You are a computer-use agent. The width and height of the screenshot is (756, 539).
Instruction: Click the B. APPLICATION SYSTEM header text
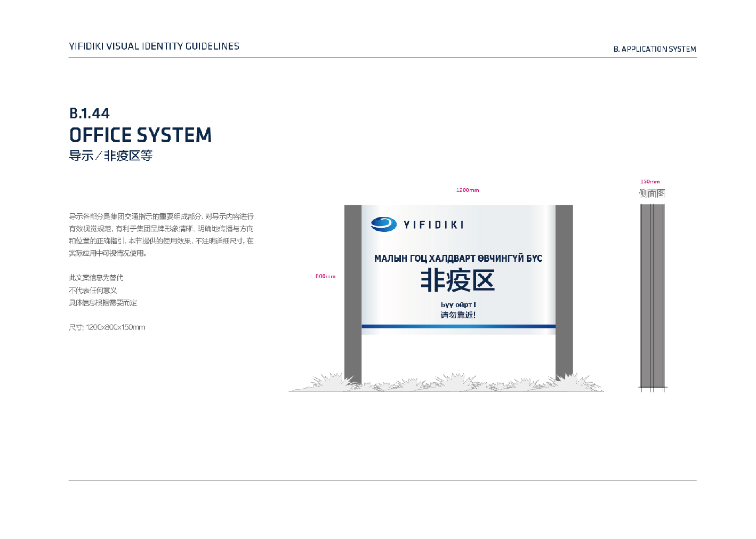pos(654,49)
